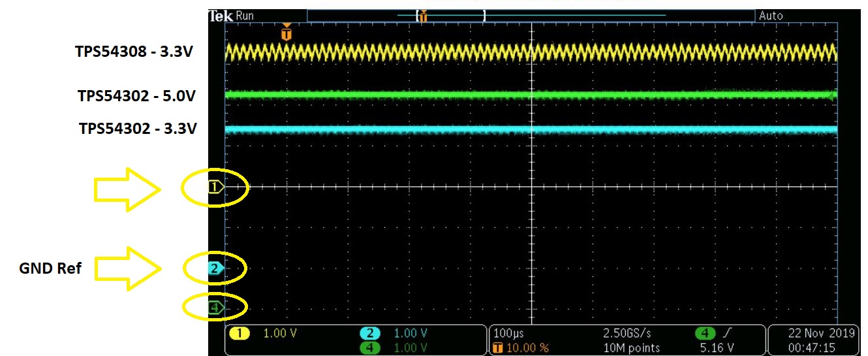Click the 00:47:15 time readout

[x=812, y=348]
